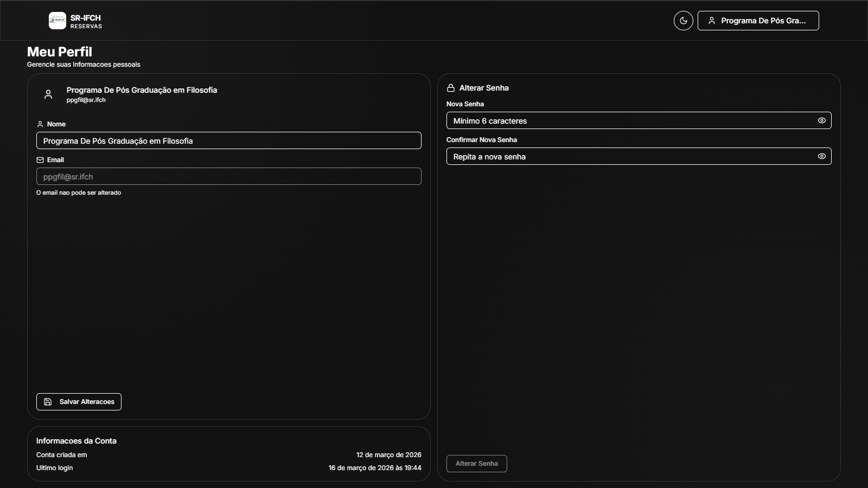This screenshot has width=868, height=488.
Task: Click the SR-IFCH logo icon
Action: (57, 21)
